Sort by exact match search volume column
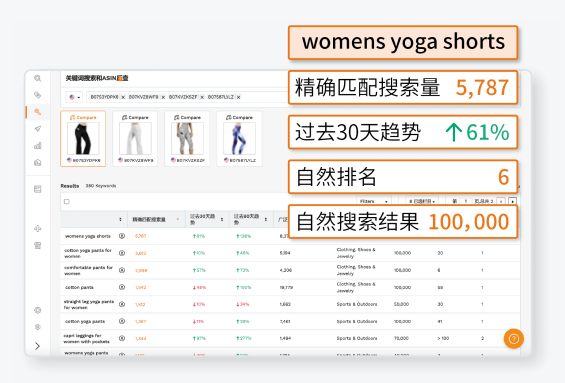The image size is (565, 383). (156, 219)
